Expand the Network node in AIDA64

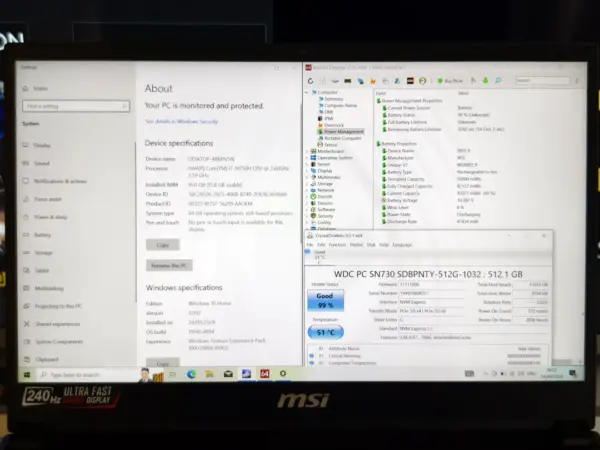click(x=307, y=190)
